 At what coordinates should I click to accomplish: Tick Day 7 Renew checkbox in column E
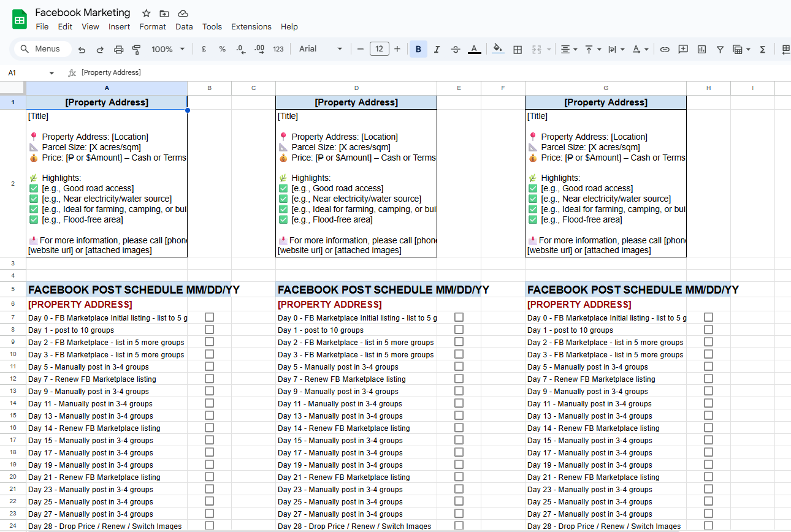click(459, 379)
